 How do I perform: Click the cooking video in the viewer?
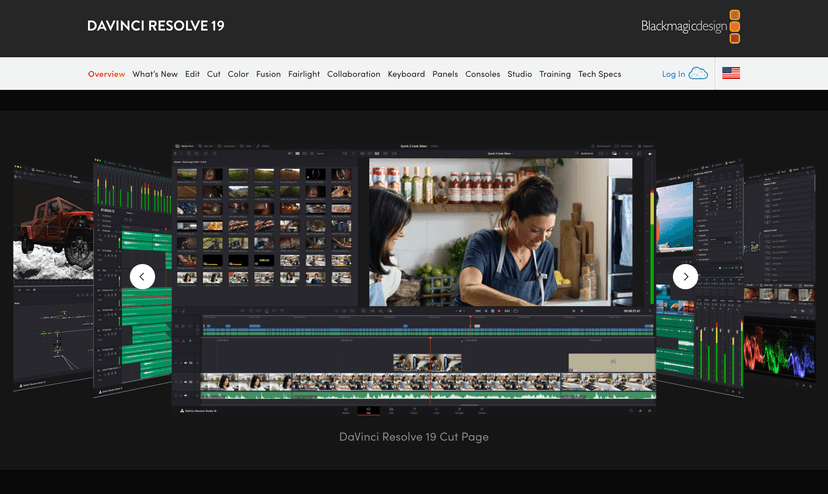[501, 232]
